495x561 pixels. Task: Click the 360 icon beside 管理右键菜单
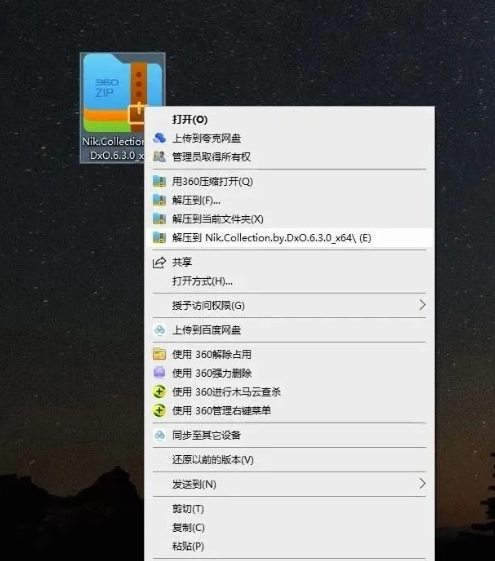159,410
